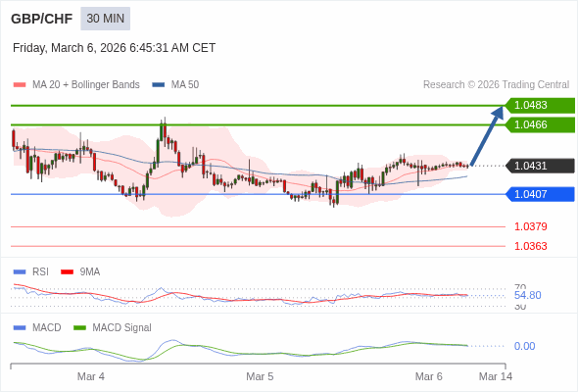Click the Mar 14 date axis label
The width and height of the screenshot is (578, 392).
496,377
